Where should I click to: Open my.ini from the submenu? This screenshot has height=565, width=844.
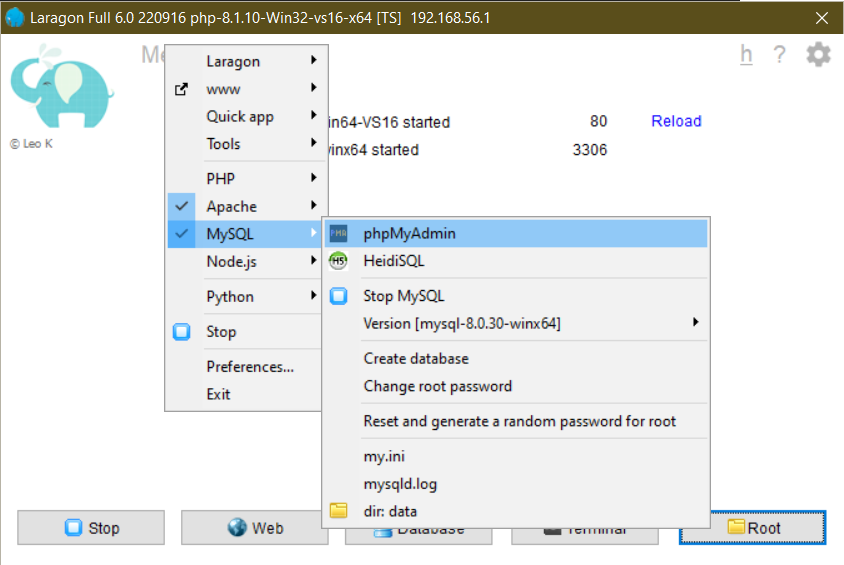516,456
